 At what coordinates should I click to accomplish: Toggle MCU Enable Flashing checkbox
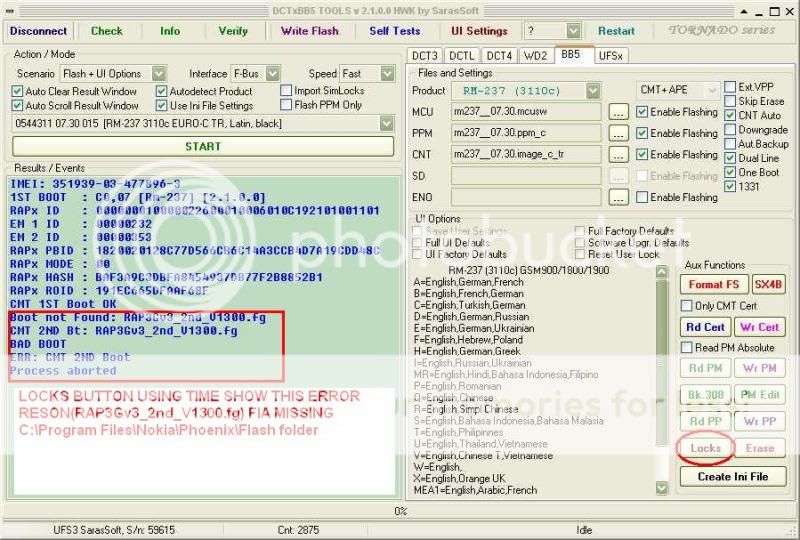pyautogui.click(x=642, y=112)
